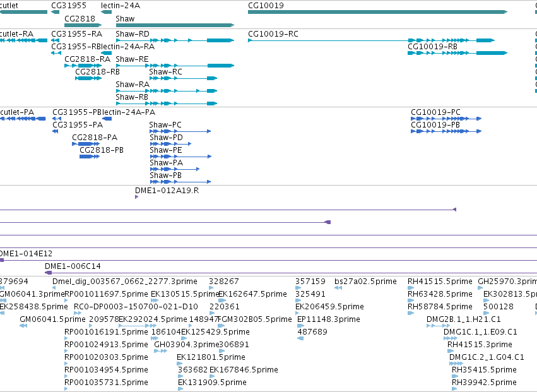Select the DMG1C.2_1.G04.C1 label
Viewport: 537px width, 392px height.
tap(487, 357)
